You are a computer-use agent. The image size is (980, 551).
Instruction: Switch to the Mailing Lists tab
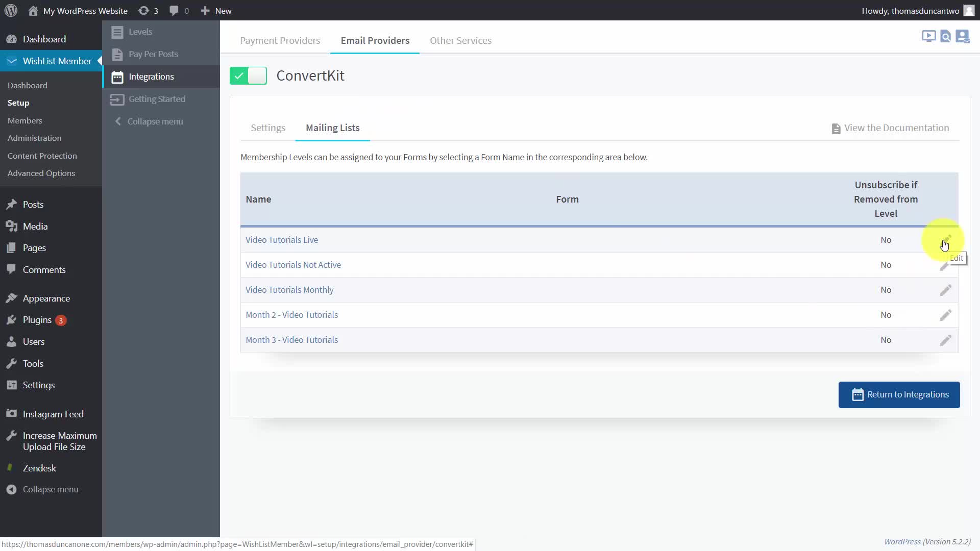333,128
